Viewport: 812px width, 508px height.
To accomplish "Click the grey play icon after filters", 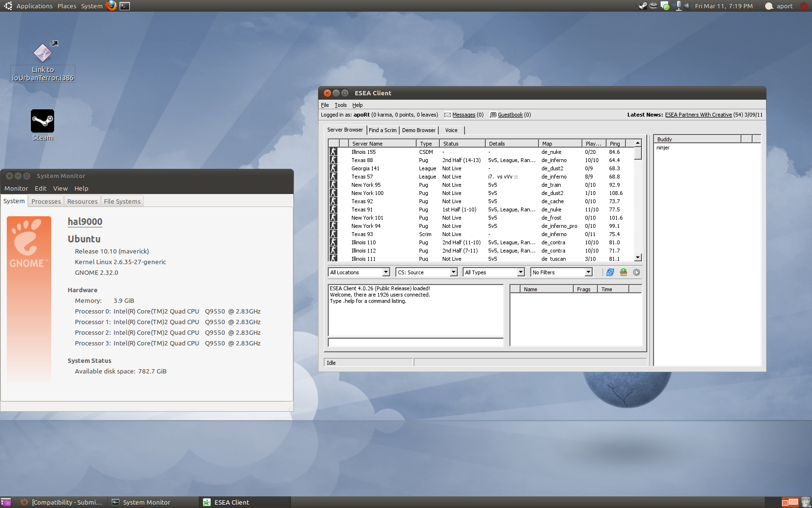I will pos(637,272).
